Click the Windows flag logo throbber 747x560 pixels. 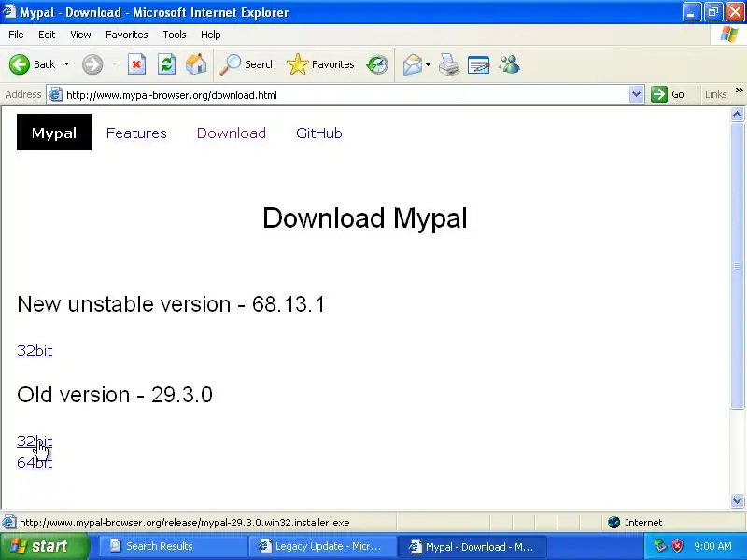[x=729, y=35]
